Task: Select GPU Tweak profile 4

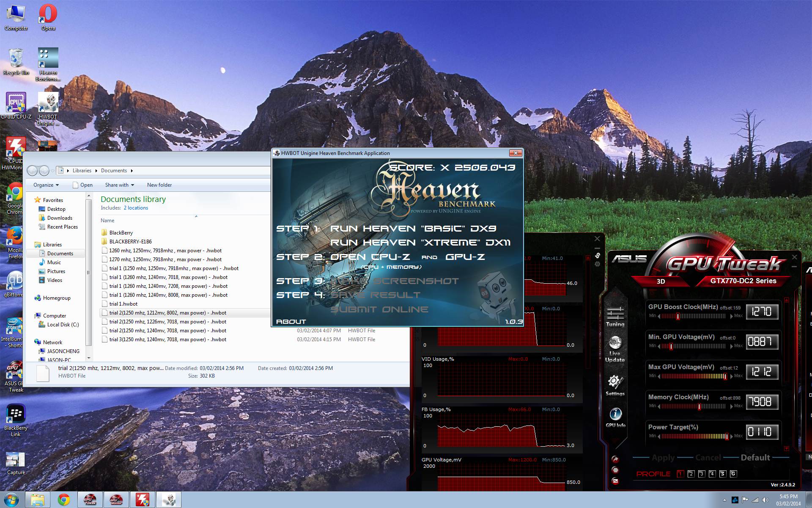Action: tap(712, 474)
